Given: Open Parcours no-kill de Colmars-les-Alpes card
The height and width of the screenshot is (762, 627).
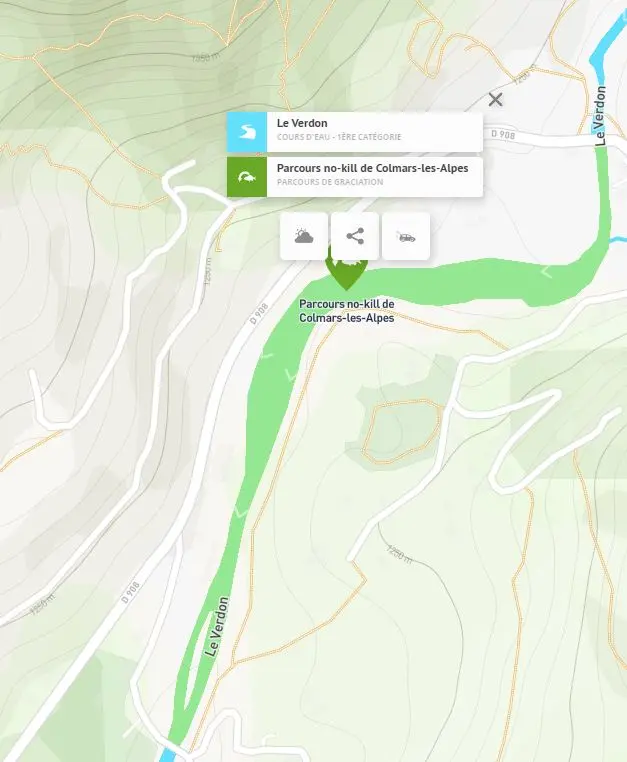Looking at the screenshot, I should point(355,177).
